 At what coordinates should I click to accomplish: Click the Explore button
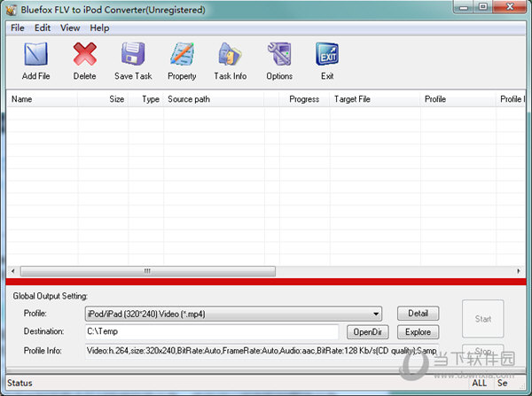tap(418, 332)
